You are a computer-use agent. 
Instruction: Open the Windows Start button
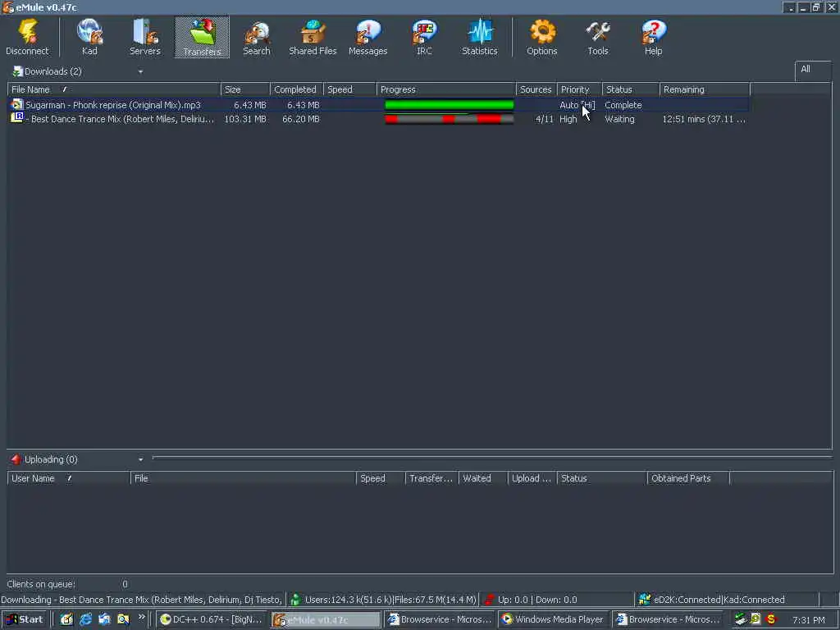click(x=24, y=619)
